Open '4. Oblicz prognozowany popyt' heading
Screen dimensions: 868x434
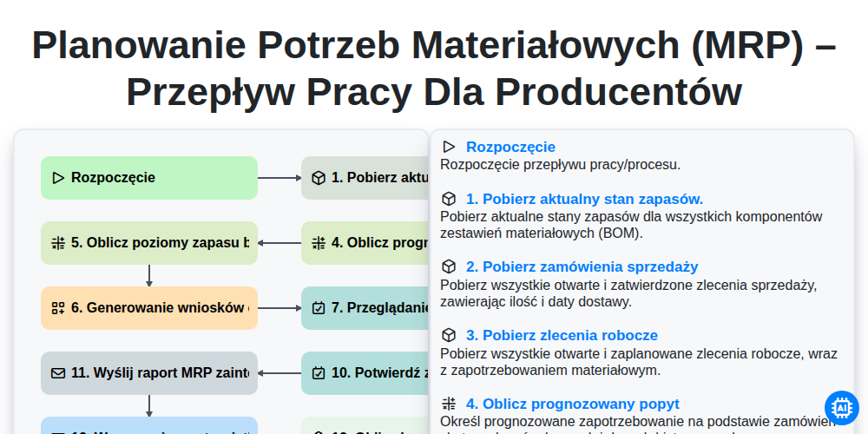tap(573, 404)
